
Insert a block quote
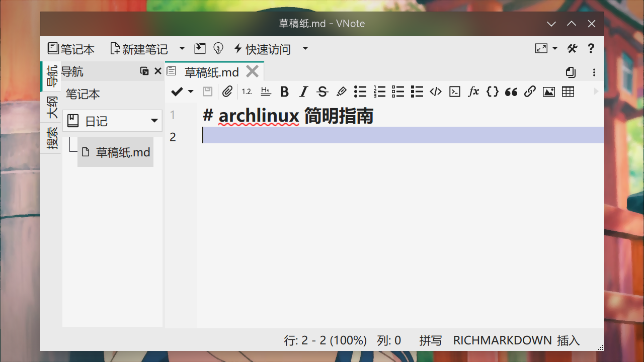pos(511,92)
